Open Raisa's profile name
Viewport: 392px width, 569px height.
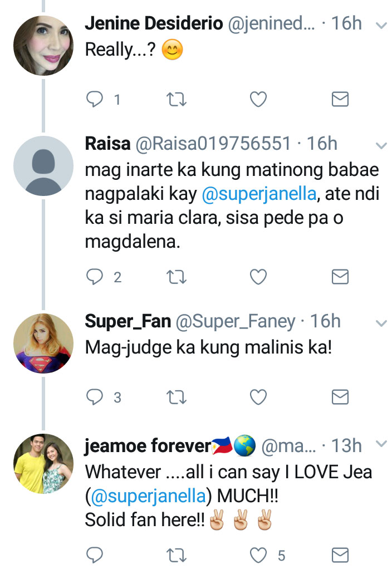coord(107,144)
